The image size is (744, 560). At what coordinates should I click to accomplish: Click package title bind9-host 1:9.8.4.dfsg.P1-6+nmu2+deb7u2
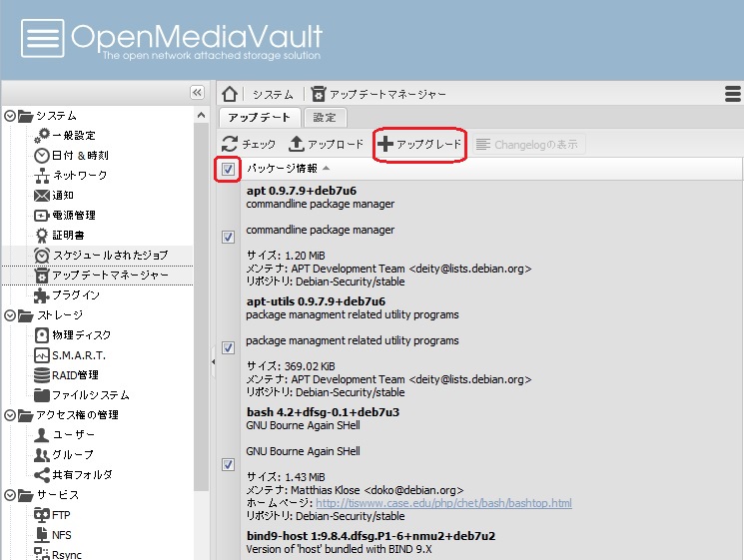[x=371, y=536]
